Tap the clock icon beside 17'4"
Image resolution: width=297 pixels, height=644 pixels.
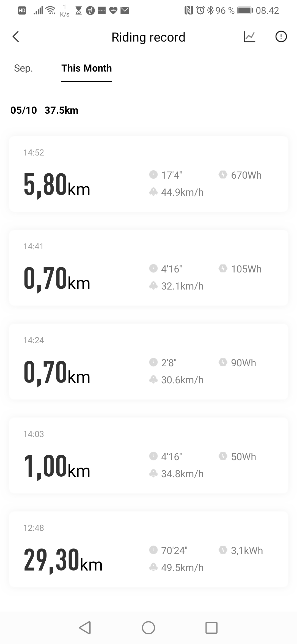[153, 174]
